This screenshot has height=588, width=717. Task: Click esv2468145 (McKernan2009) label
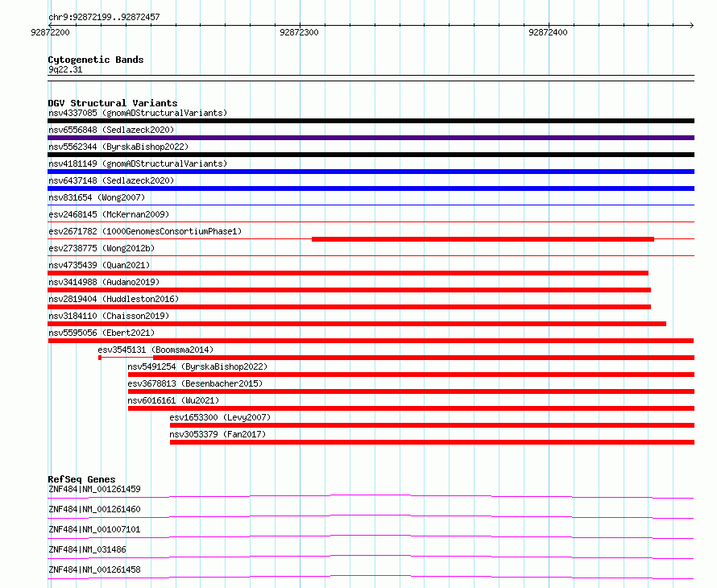pyautogui.click(x=109, y=214)
